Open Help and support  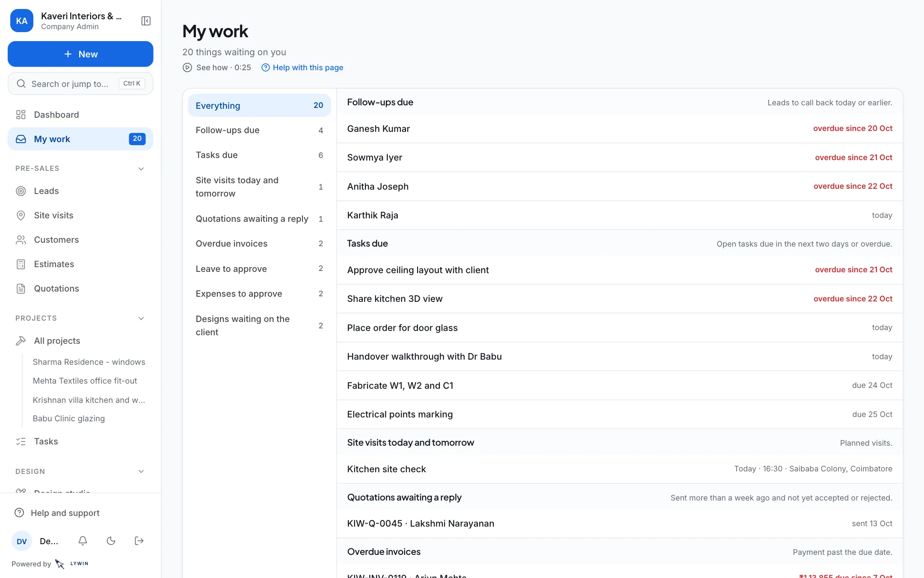(x=80, y=513)
